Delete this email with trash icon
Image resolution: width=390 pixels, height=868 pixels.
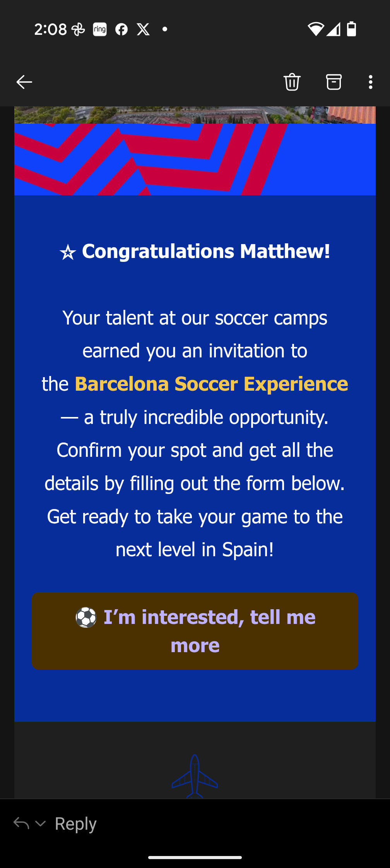[292, 82]
